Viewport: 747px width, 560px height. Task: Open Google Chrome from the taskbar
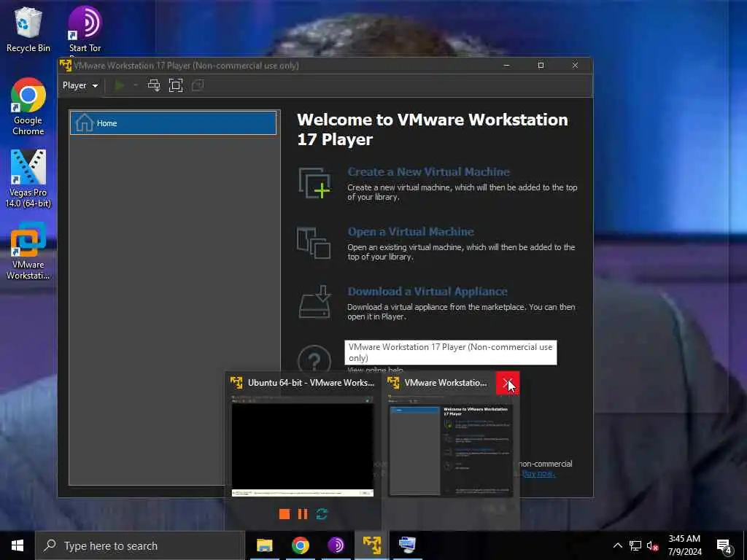pos(300,545)
